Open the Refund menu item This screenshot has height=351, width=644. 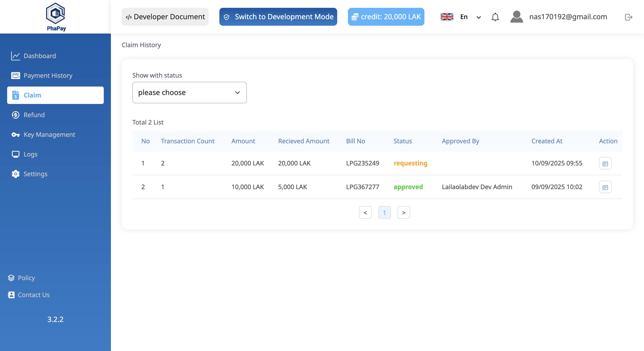pos(34,115)
